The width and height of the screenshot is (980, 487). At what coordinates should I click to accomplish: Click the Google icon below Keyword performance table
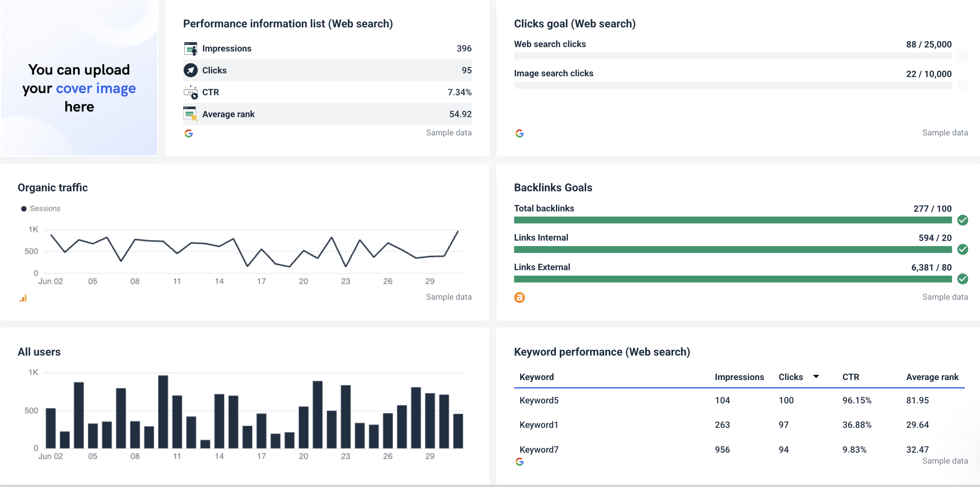tap(520, 461)
